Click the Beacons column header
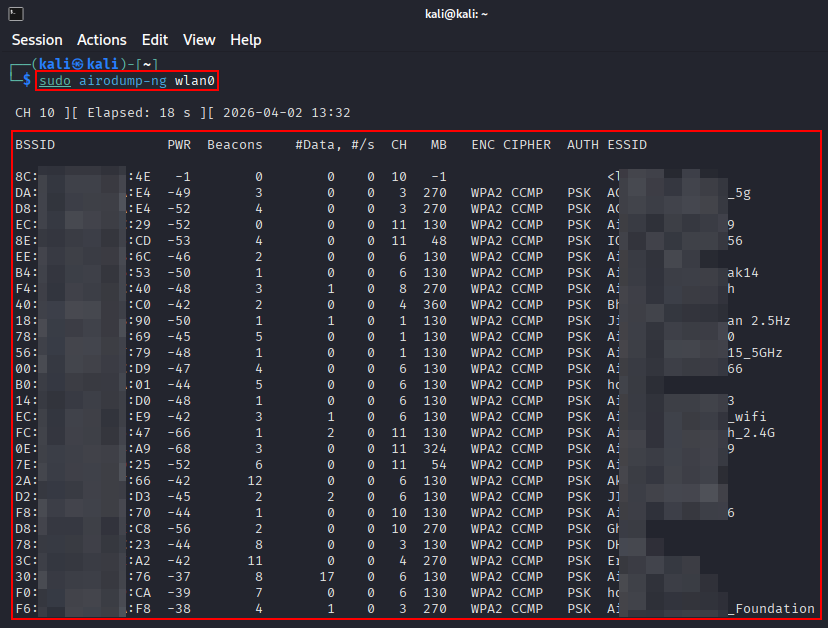The width and height of the screenshot is (828, 628). coord(235,145)
